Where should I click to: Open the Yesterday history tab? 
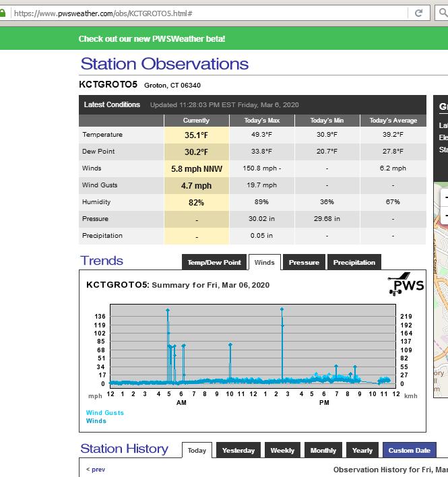point(238,450)
